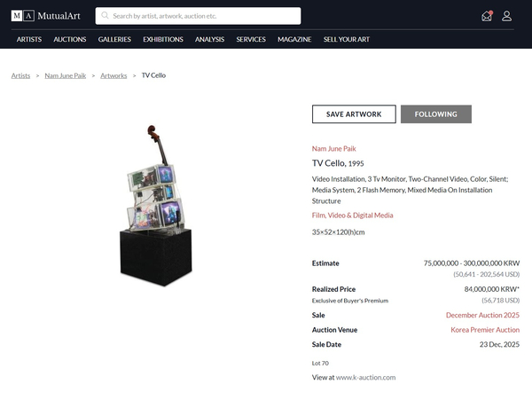Open the Artists menu
Screen dimensions: 532x400
click(29, 39)
